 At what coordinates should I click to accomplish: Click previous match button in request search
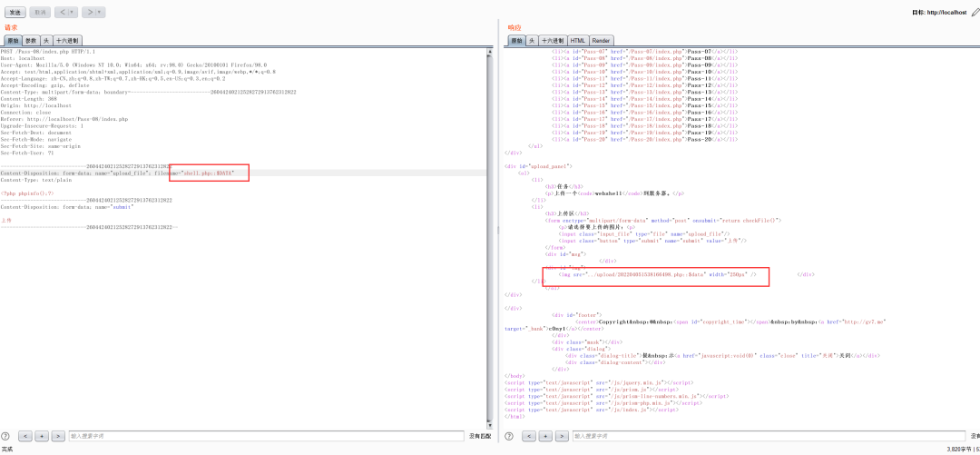click(x=25, y=437)
